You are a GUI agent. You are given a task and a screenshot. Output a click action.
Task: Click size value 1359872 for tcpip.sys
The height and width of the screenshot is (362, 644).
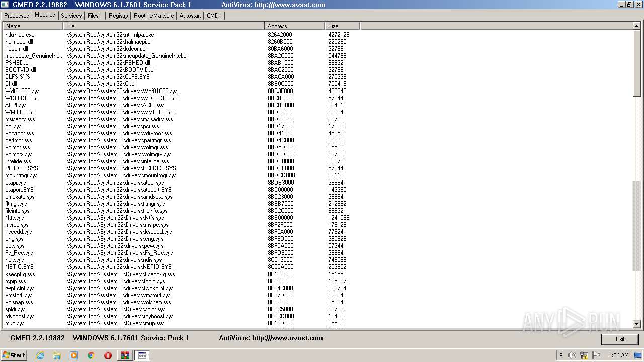point(339,281)
